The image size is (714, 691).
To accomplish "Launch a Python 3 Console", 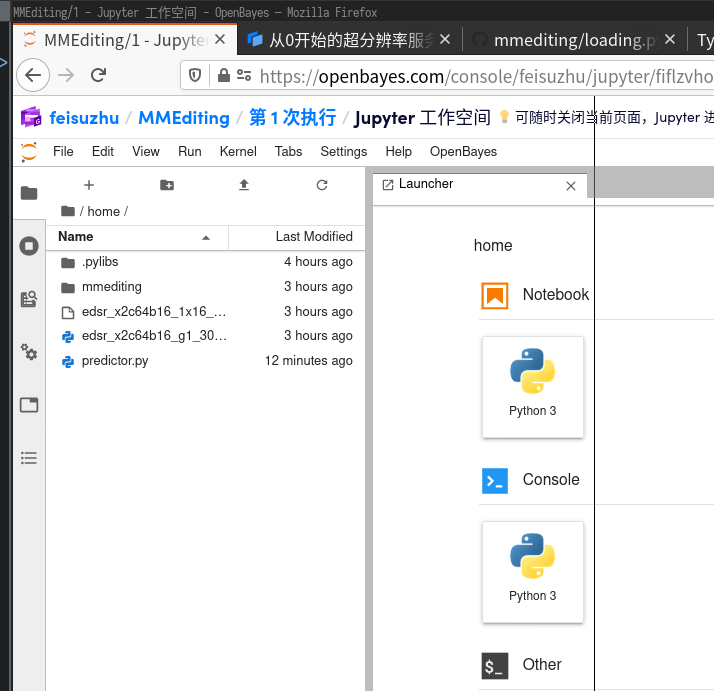I will pos(532,571).
